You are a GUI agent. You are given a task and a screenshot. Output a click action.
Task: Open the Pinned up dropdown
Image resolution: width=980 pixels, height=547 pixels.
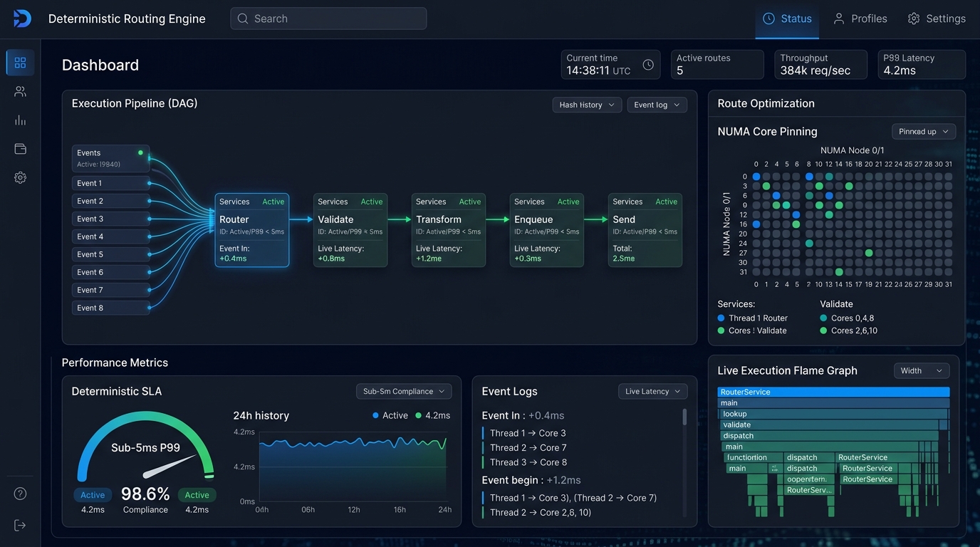[924, 132]
